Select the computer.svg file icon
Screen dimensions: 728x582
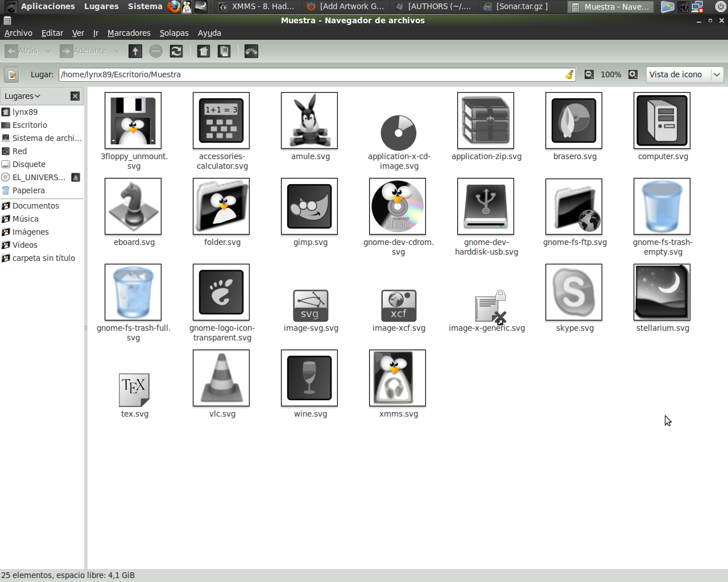point(662,120)
